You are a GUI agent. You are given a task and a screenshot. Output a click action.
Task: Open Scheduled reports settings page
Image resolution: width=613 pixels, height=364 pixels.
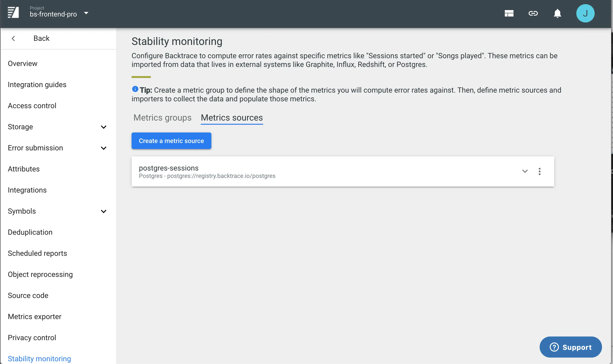37,253
